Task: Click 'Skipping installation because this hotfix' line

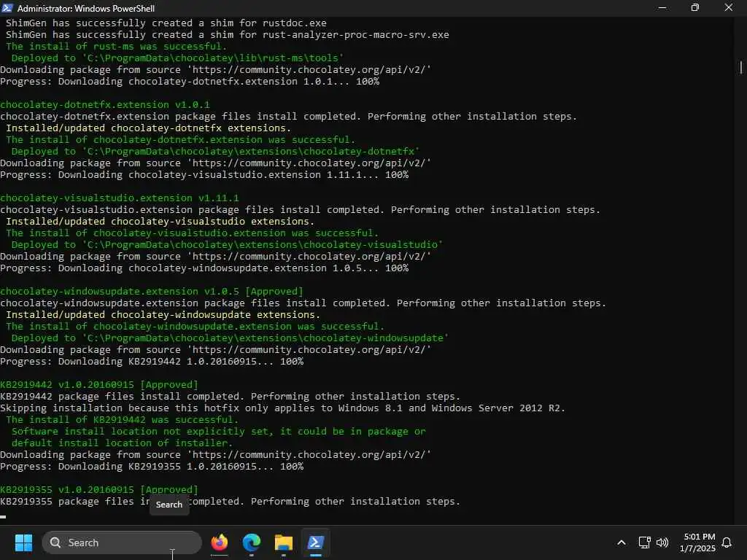Action: (x=282, y=408)
